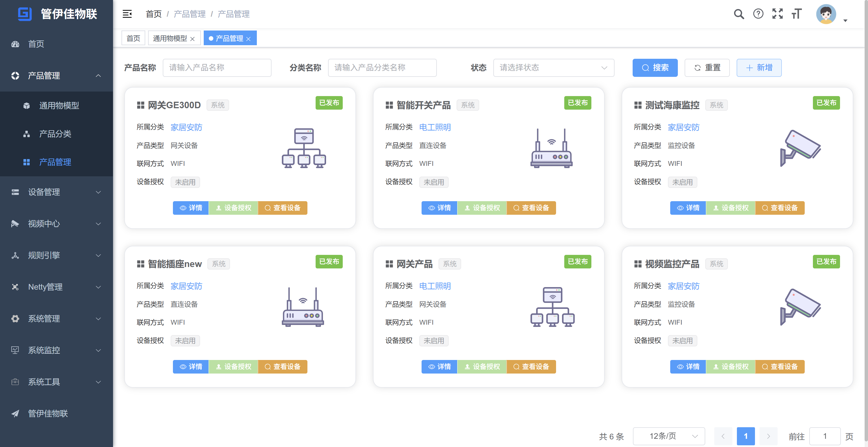Image resolution: width=868 pixels, height=447 pixels.
Task: Open the 管伊佳物联 link in sidebar
Action: 57,413
